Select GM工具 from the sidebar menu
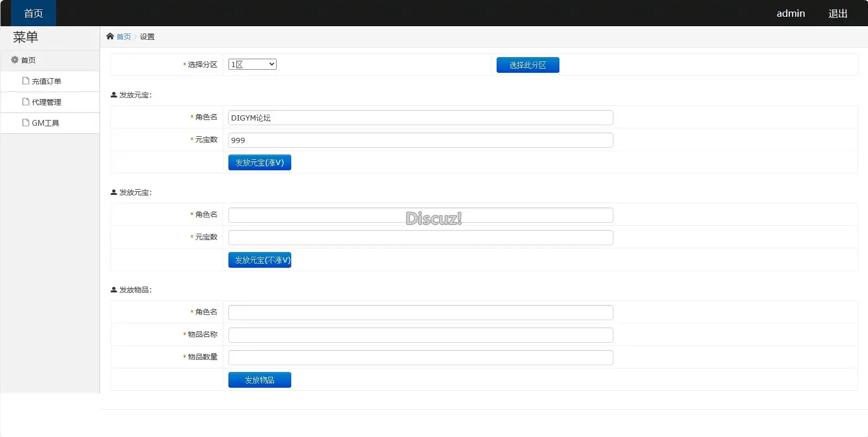The height and width of the screenshot is (437, 868). tap(46, 123)
